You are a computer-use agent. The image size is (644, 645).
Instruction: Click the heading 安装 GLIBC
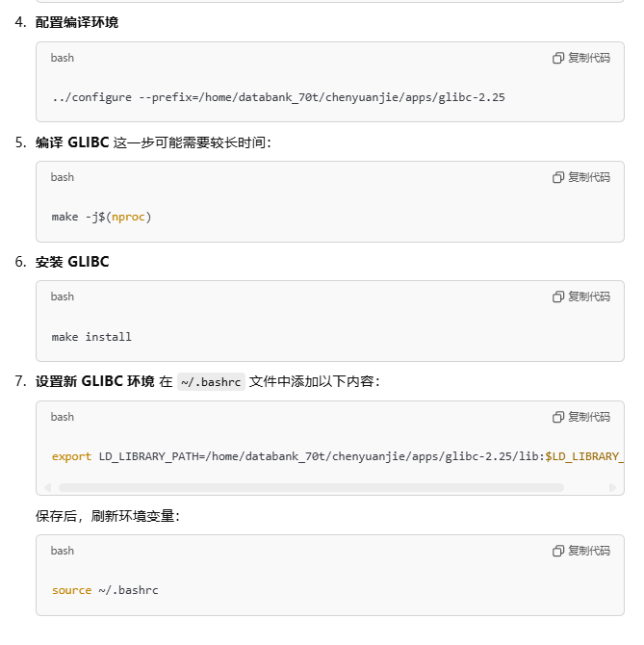[x=72, y=262]
